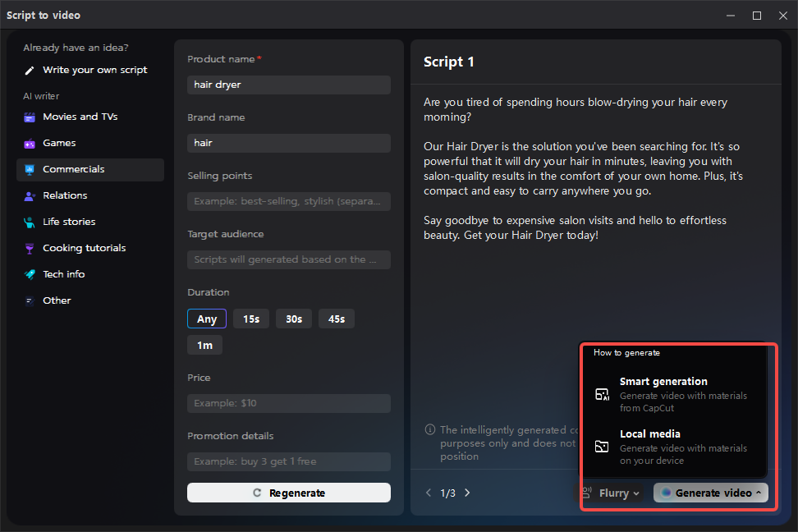798x532 pixels.
Task: Click the Commercials presentation icon
Action: pos(30,169)
